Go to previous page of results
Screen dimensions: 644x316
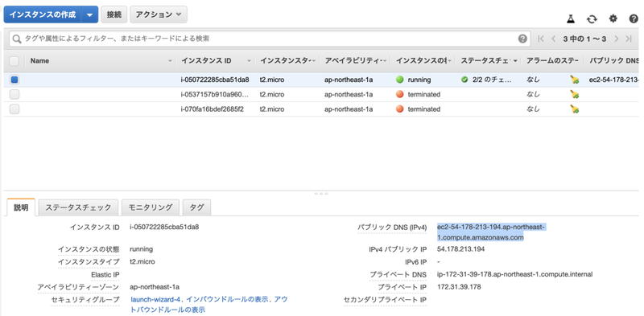[x=553, y=39]
